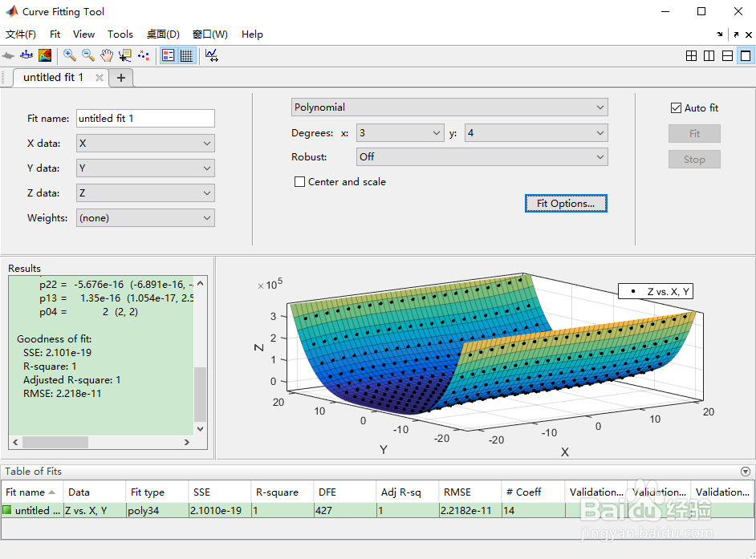Screen dimensions: 756x559
Task: Click the green fit color swatch
Action: (x=6, y=510)
